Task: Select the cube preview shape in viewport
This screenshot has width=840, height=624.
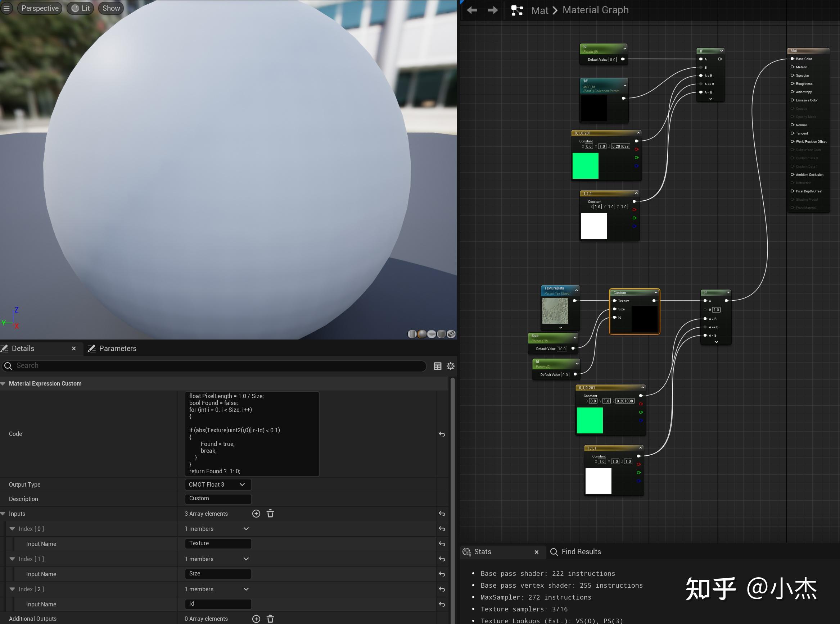Action: (441, 334)
